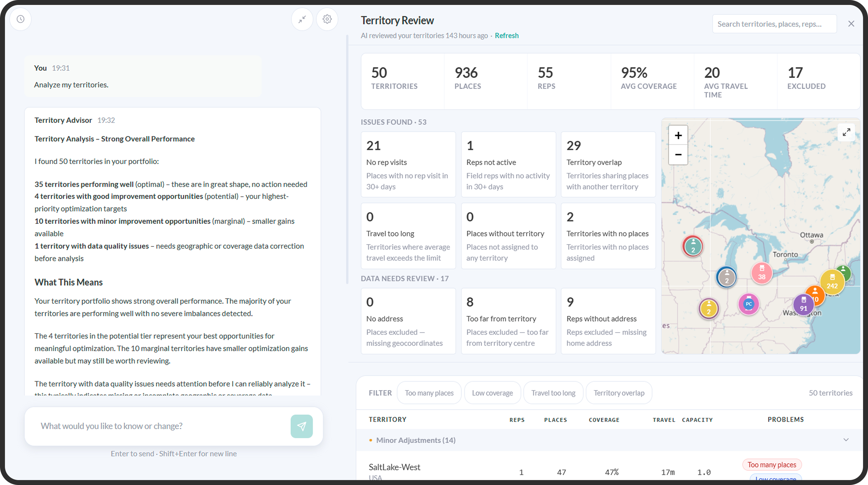Viewport: 868px width, 485px height.
Task: Expand map to fullscreen
Action: [x=846, y=132]
